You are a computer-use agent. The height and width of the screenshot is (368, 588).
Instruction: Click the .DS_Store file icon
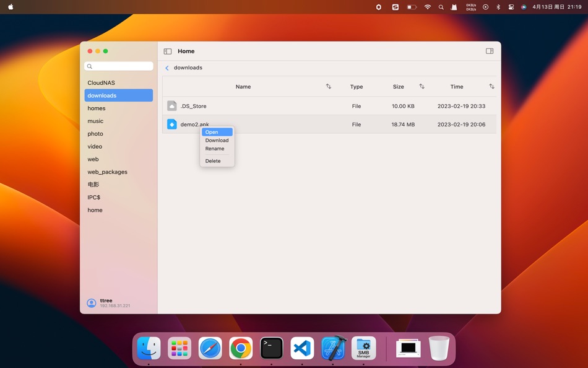171,105
